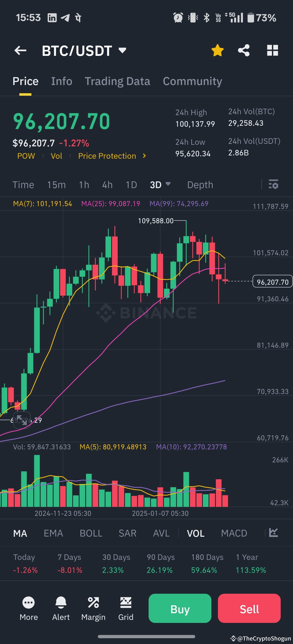Toggle the MACD sub-indicator

pos(234,533)
